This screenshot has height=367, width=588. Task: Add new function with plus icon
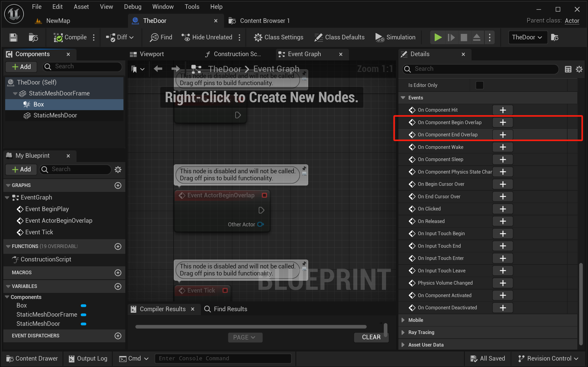coord(118,246)
